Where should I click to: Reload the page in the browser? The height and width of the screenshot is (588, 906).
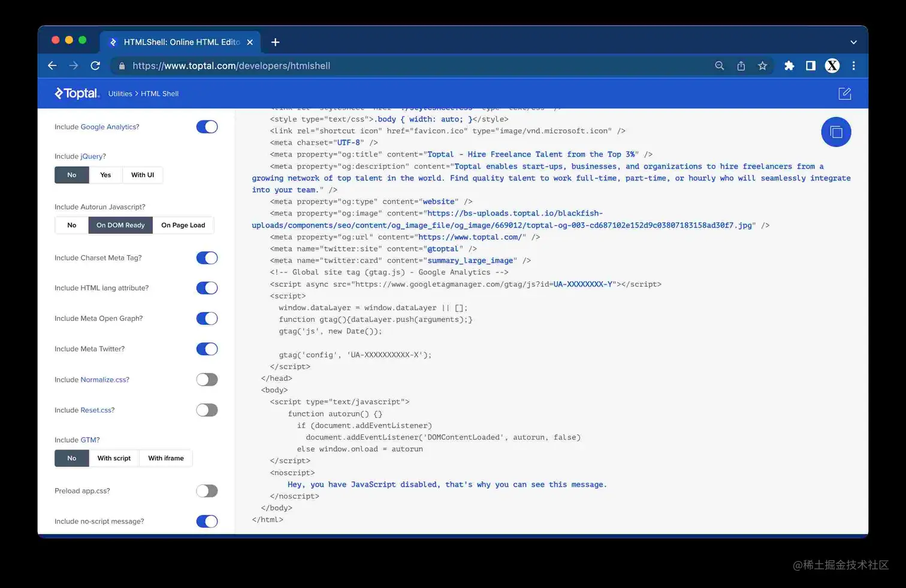pos(95,66)
